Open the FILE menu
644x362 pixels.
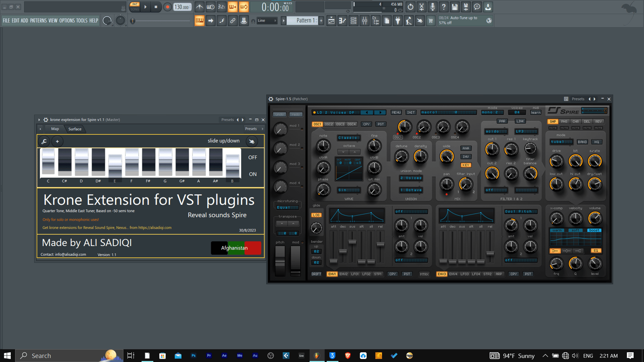point(6,21)
